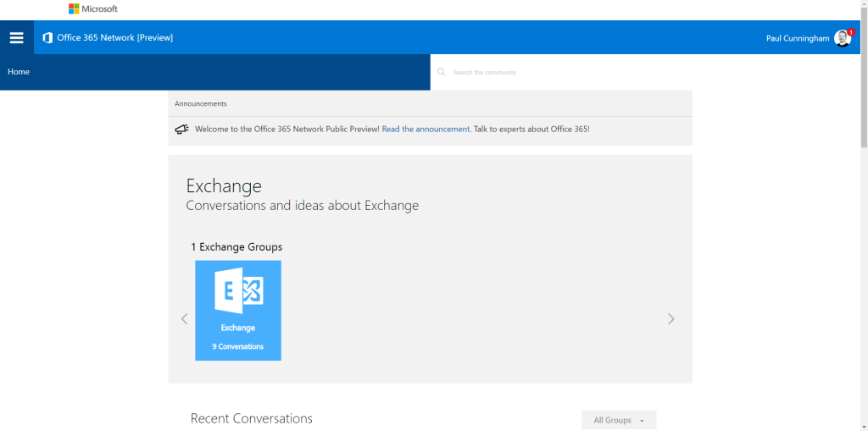View the red notification badge
This screenshot has width=868, height=431.
(851, 32)
